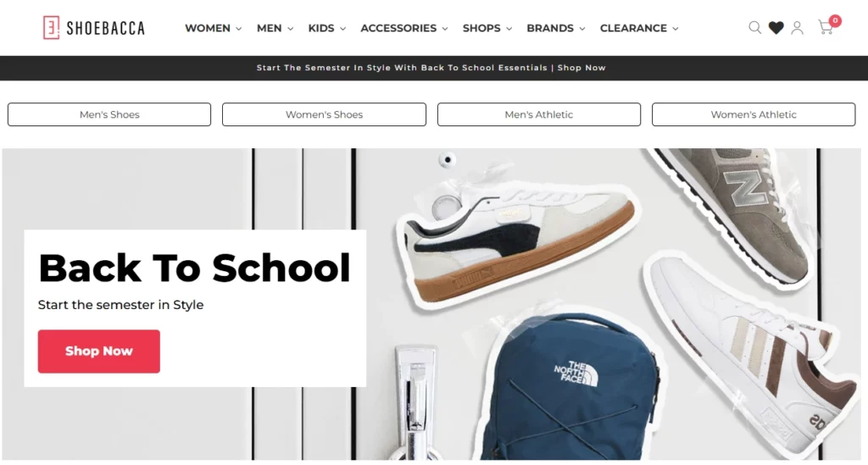Expand the Clearance menu chevron

[676, 29]
